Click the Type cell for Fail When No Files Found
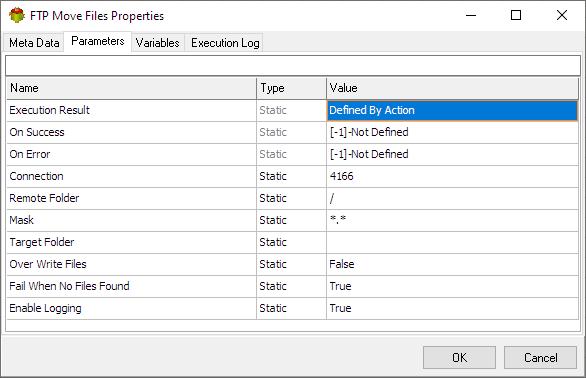 [291, 287]
